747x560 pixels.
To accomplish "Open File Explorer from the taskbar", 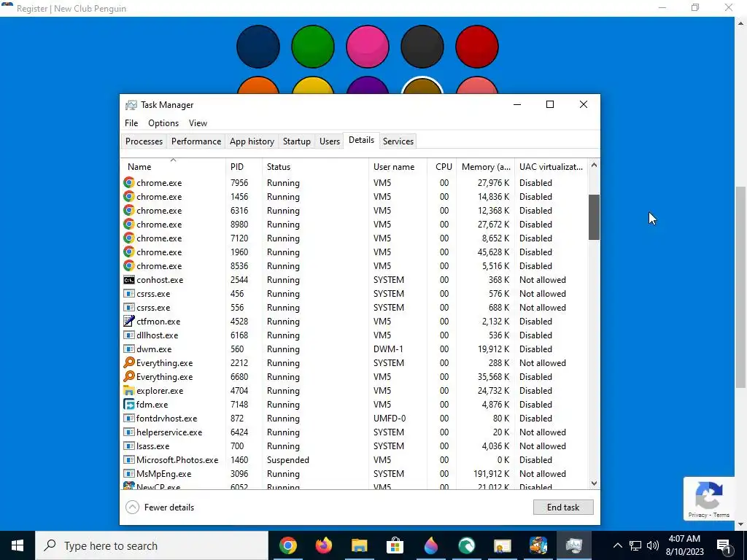I will 359,545.
